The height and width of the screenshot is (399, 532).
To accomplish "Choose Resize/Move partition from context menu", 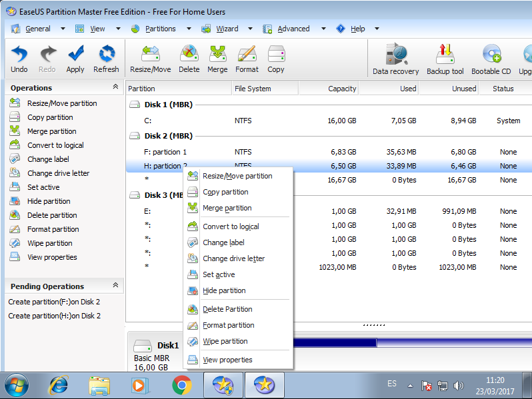I will pyautogui.click(x=238, y=176).
